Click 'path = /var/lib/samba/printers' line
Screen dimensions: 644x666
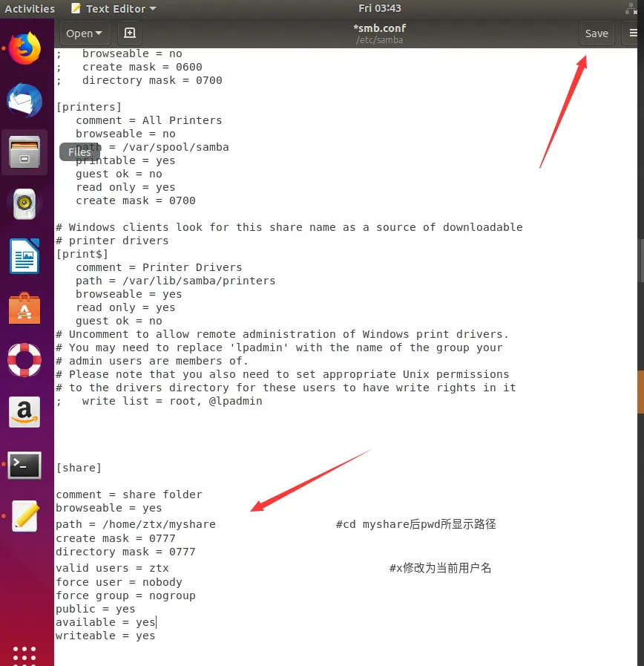click(176, 281)
